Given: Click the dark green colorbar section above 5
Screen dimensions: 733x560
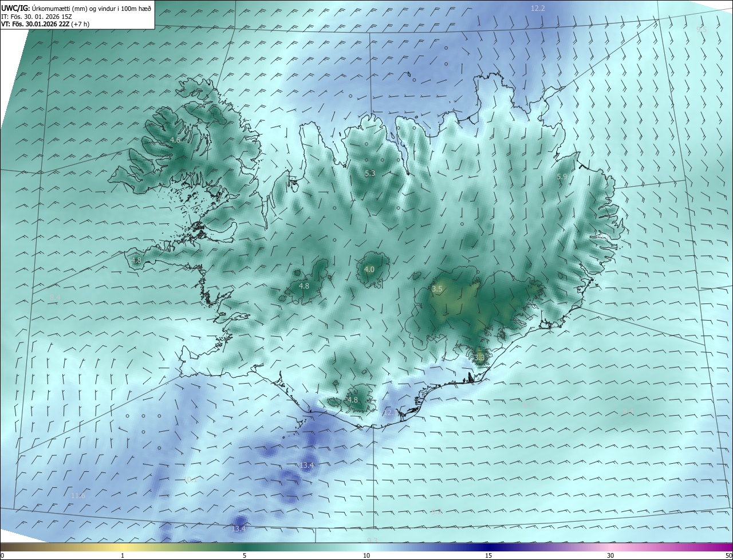Looking at the screenshot, I should tap(245, 547).
